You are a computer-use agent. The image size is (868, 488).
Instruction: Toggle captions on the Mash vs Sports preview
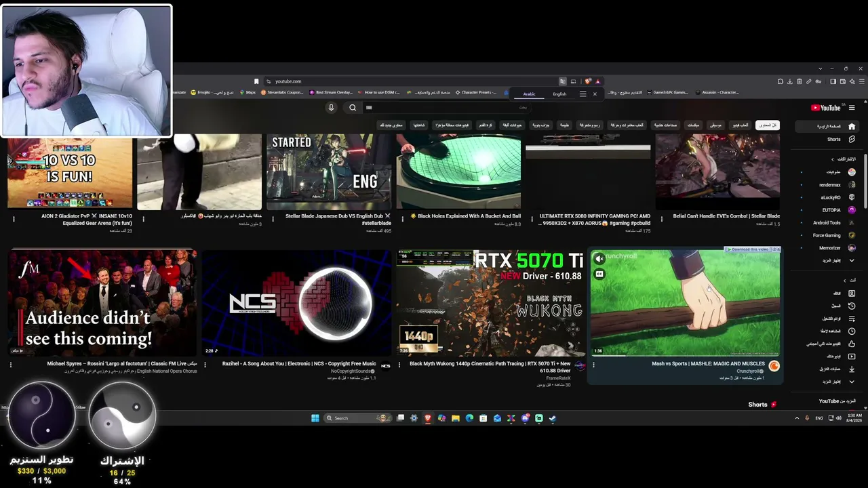tap(599, 274)
